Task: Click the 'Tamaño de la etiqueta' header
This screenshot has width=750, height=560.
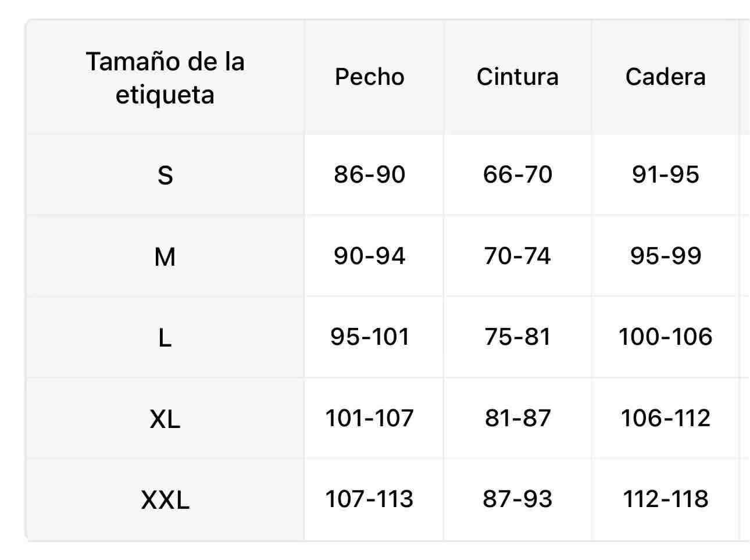Action: [x=165, y=78]
